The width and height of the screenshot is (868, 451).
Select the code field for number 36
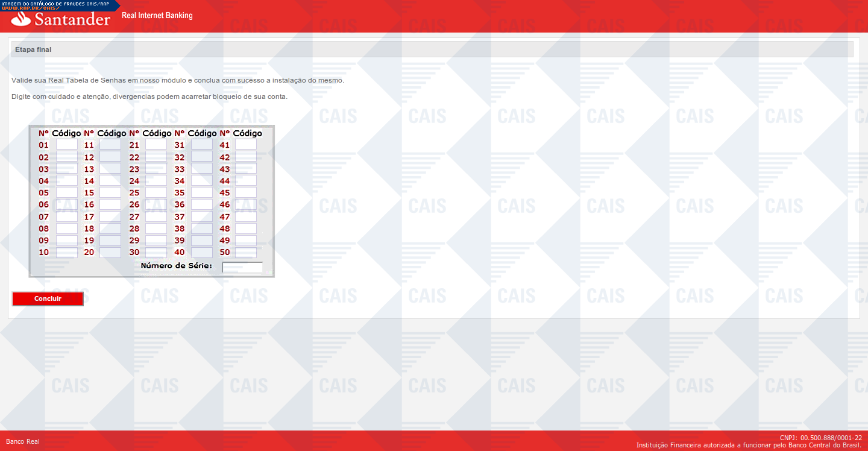pos(202,205)
